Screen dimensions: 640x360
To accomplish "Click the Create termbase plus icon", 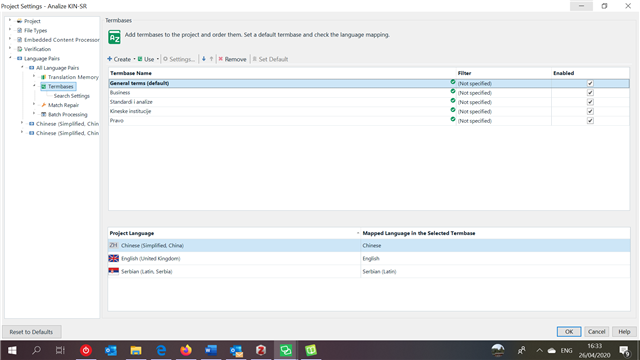I will pyautogui.click(x=109, y=59).
